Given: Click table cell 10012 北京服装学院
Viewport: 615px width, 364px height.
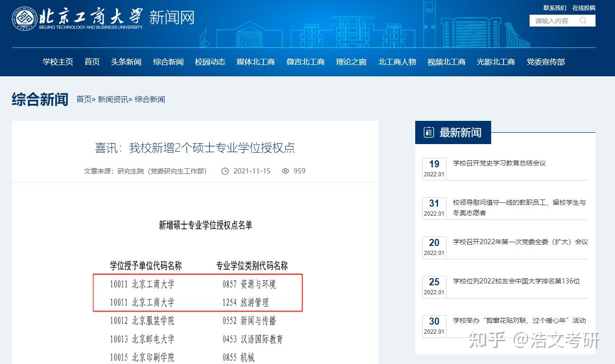Looking at the screenshot, I should 142,321.
